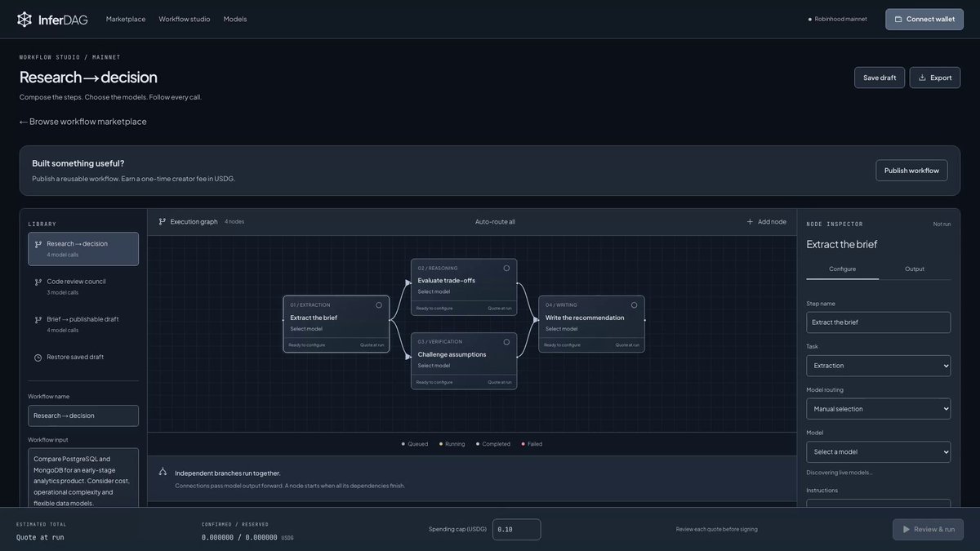Click the Workflow name input field
The image size is (980, 551).
point(83,415)
